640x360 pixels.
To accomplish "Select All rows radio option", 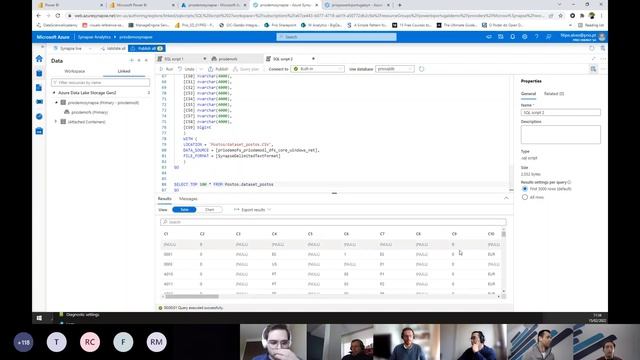I will (x=525, y=197).
